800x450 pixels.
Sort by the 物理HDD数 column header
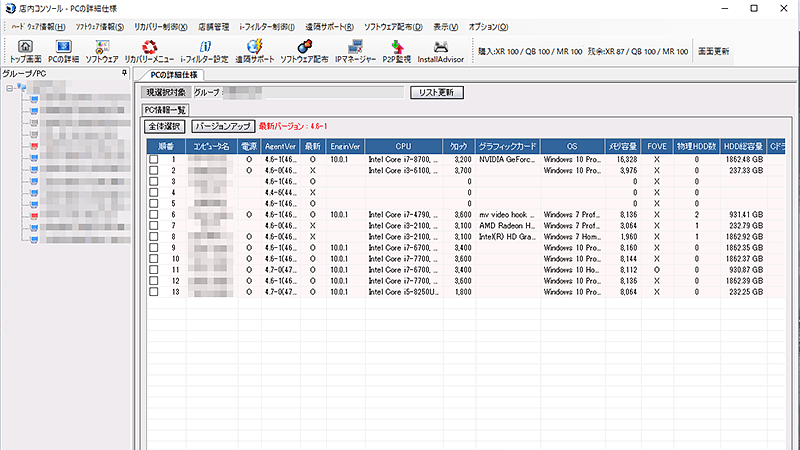tap(697, 146)
